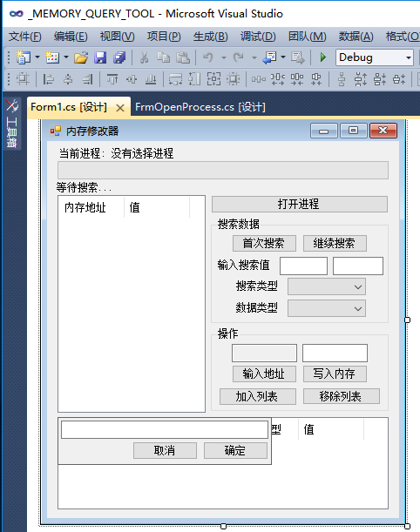Image resolution: width=420 pixels, height=532 pixels.
Task: Click the 首次搜索 button
Action: point(264,243)
